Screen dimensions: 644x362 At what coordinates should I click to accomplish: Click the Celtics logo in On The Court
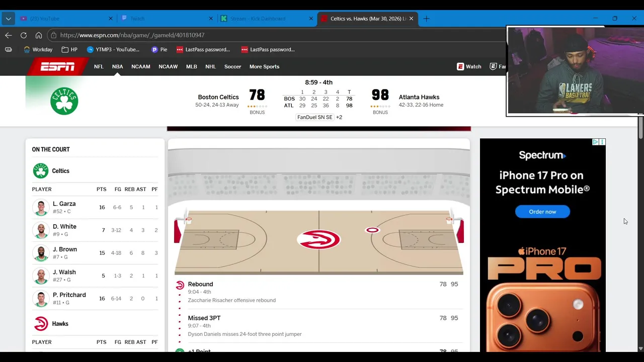(x=41, y=171)
